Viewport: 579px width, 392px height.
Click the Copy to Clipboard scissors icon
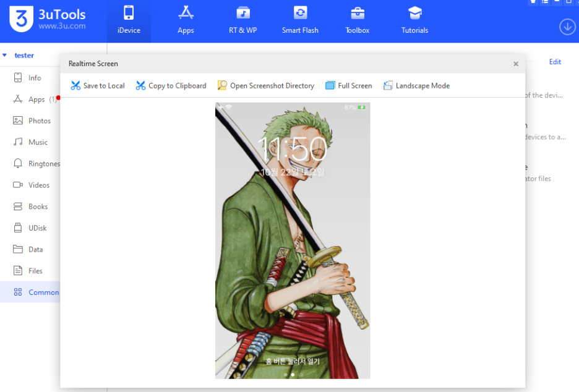pyautogui.click(x=140, y=86)
